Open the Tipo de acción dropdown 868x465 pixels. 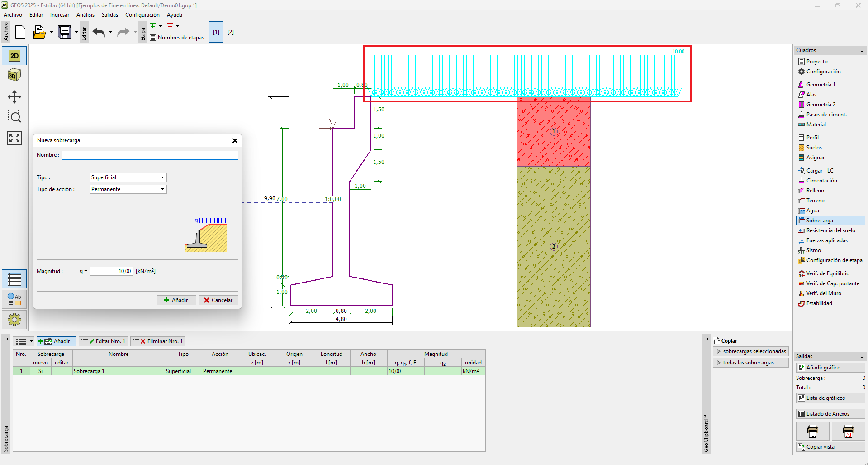pyautogui.click(x=128, y=189)
